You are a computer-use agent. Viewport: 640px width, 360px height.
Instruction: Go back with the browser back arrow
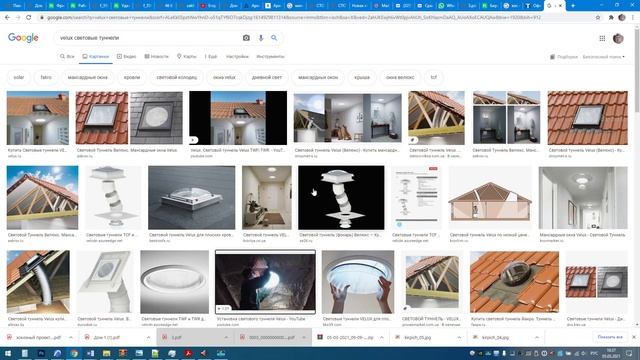click(7, 18)
